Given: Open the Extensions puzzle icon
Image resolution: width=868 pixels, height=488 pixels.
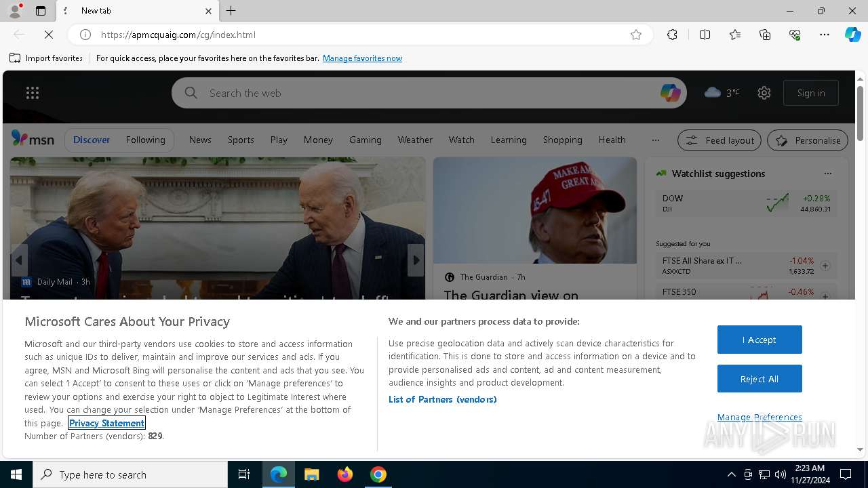Looking at the screenshot, I should 672,35.
